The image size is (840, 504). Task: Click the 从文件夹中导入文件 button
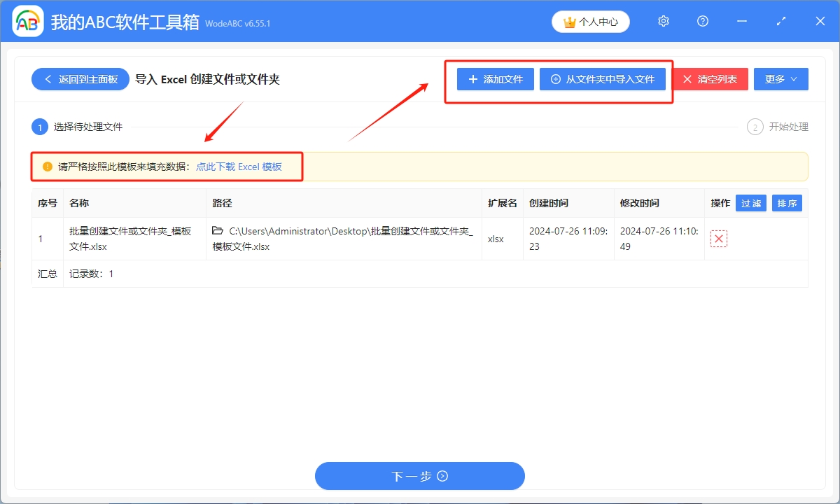603,78
